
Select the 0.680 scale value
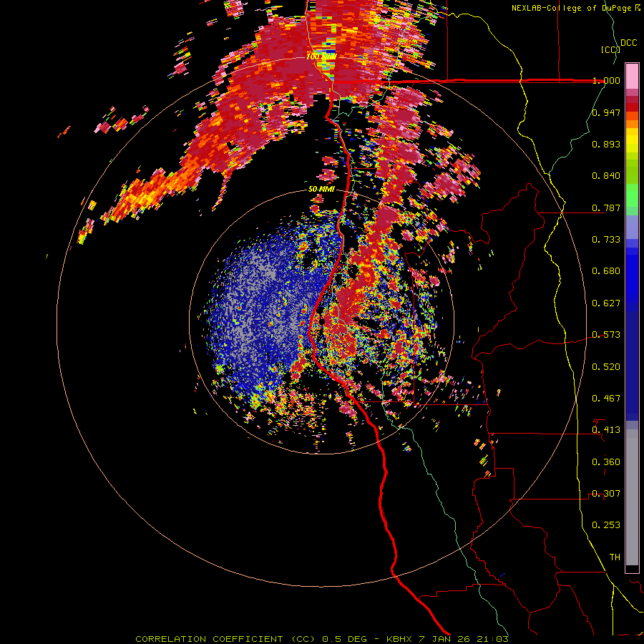tap(606, 271)
